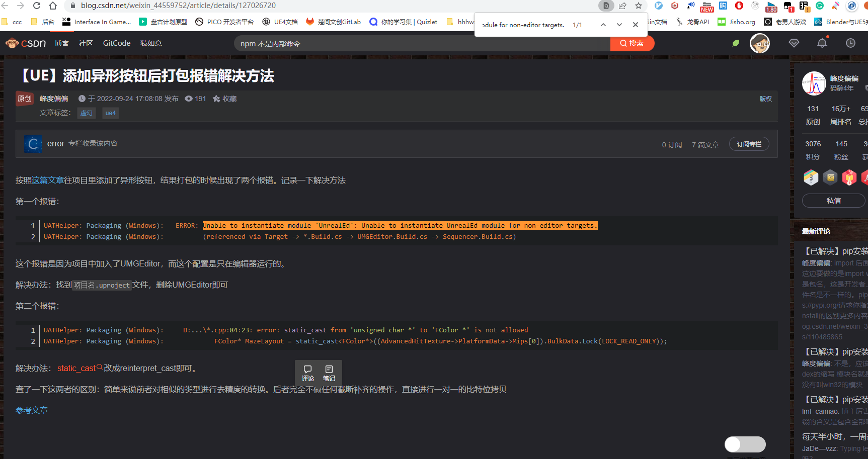Click the 收藏 star to favorite article
Screen dimensions: 868x459
click(x=224, y=99)
